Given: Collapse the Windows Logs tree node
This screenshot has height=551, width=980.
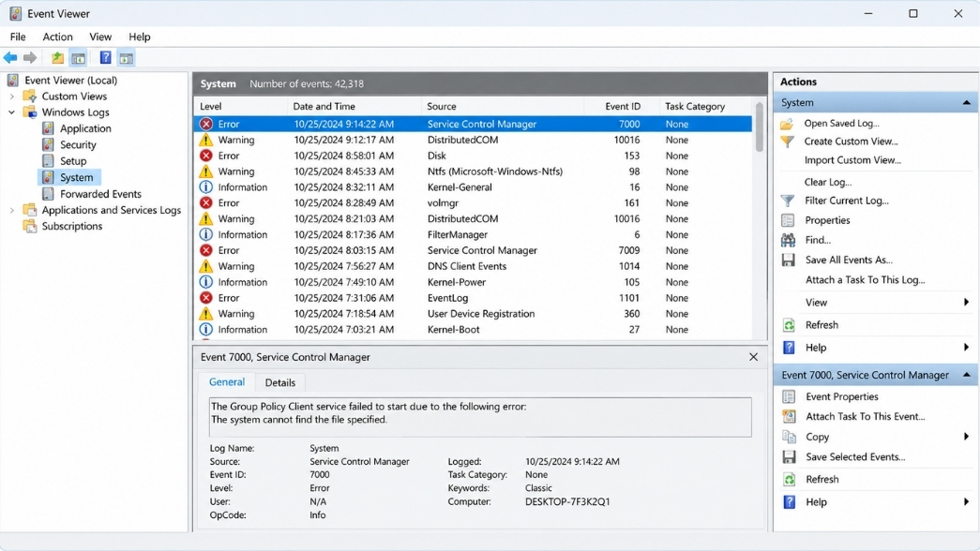Looking at the screenshot, I should point(12,112).
